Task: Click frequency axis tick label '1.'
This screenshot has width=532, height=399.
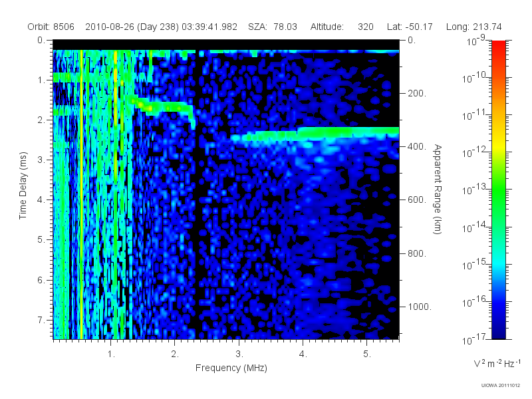Action: pyautogui.click(x=111, y=354)
